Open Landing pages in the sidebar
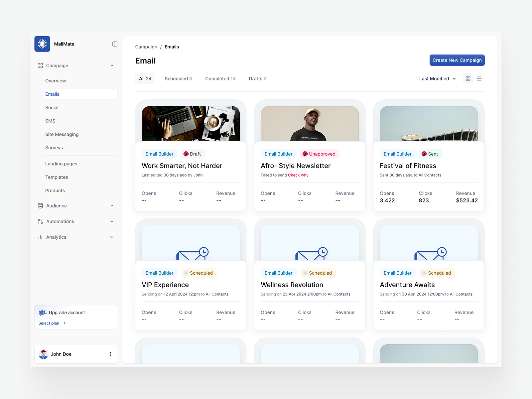The height and width of the screenshot is (399, 532). point(61,164)
